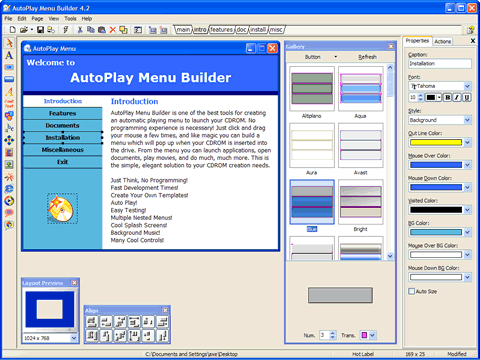
Task: Select the Internet Explorer web browser tool
Action: [x=9, y=189]
